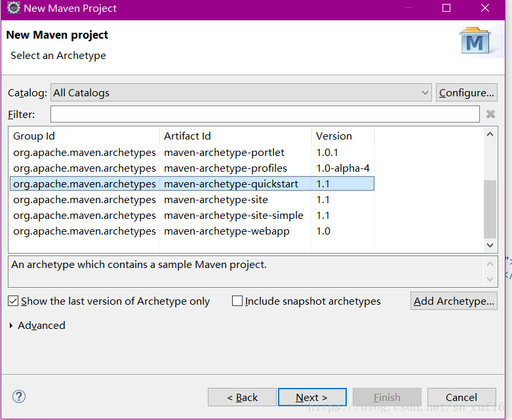Click the Add Archetype... button
Image resolution: width=512 pixels, height=420 pixels.
[x=454, y=301]
